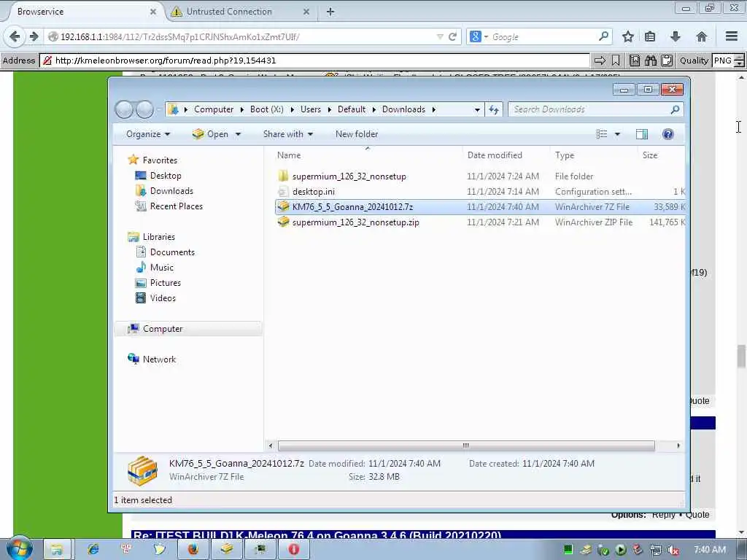Open File Explorer taskbar button
The width and height of the screenshot is (747, 560).
(x=57, y=550)
